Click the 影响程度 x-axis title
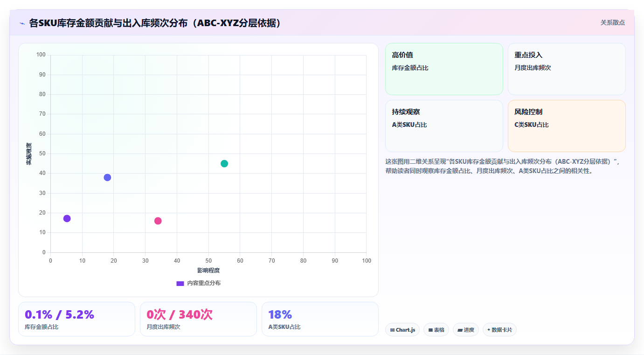Screen dimensions: 644x355 coord(208,271)
